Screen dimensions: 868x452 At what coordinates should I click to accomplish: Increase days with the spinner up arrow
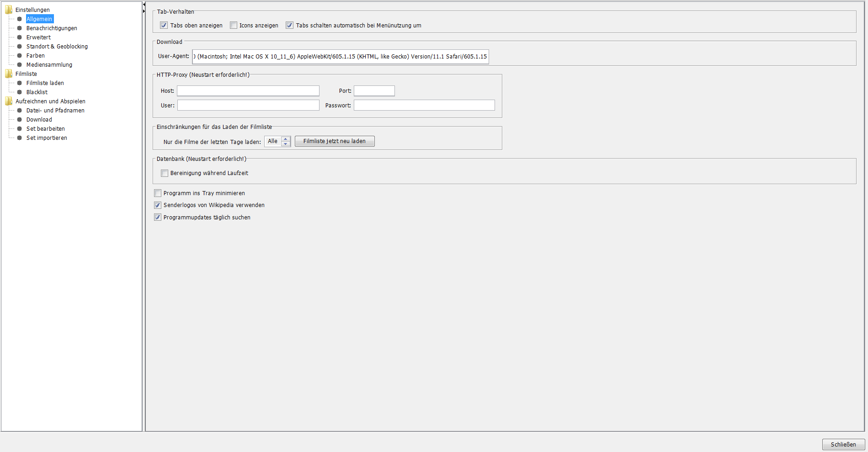[x=286, y=138]
